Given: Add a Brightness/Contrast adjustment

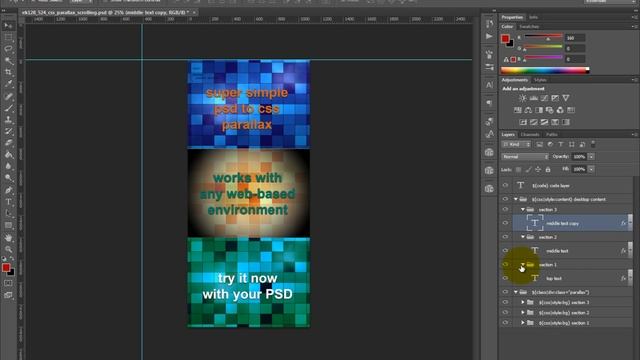Looking at the screenshot, I should 522,98.
